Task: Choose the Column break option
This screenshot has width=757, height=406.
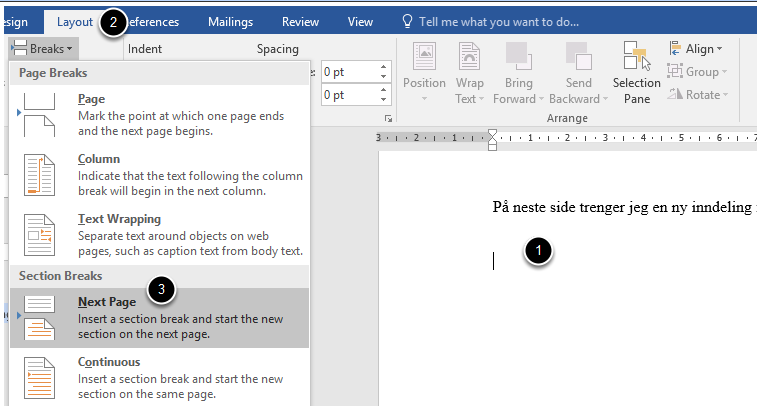Action: [x=159, y=175]
